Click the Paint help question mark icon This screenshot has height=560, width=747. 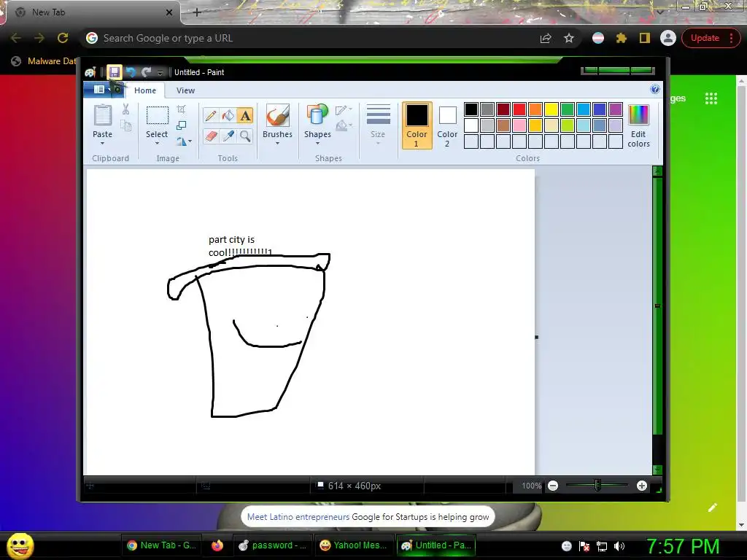(655, 89)
